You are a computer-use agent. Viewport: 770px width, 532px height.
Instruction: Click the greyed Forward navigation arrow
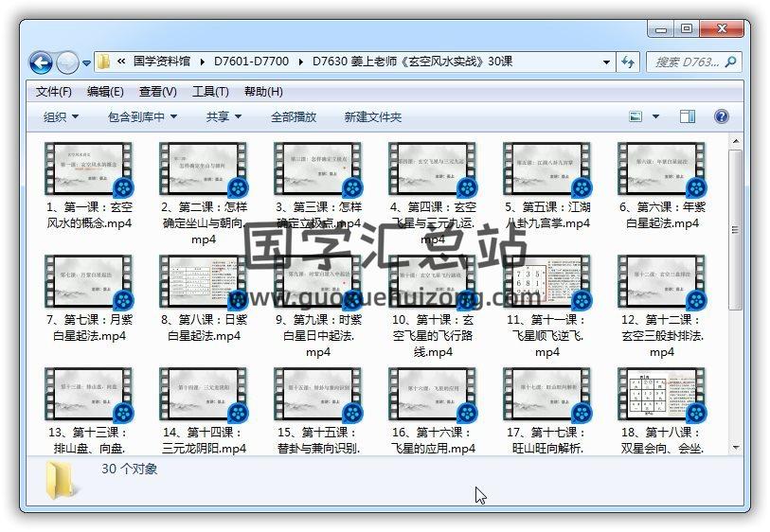[67, 62]
